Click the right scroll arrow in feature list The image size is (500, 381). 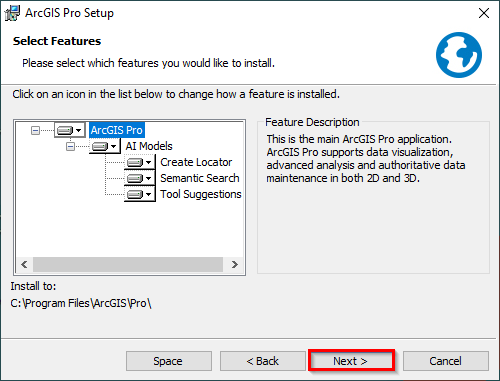235,264
